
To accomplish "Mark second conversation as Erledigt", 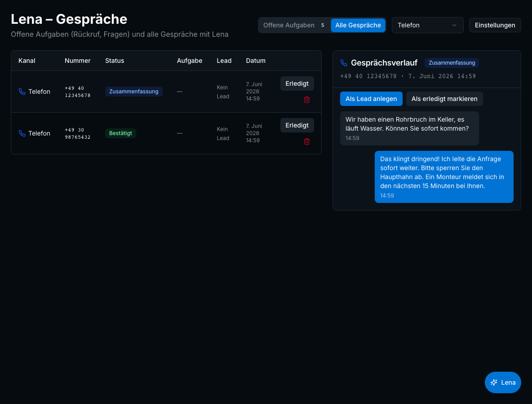I will tap(297, 125).
